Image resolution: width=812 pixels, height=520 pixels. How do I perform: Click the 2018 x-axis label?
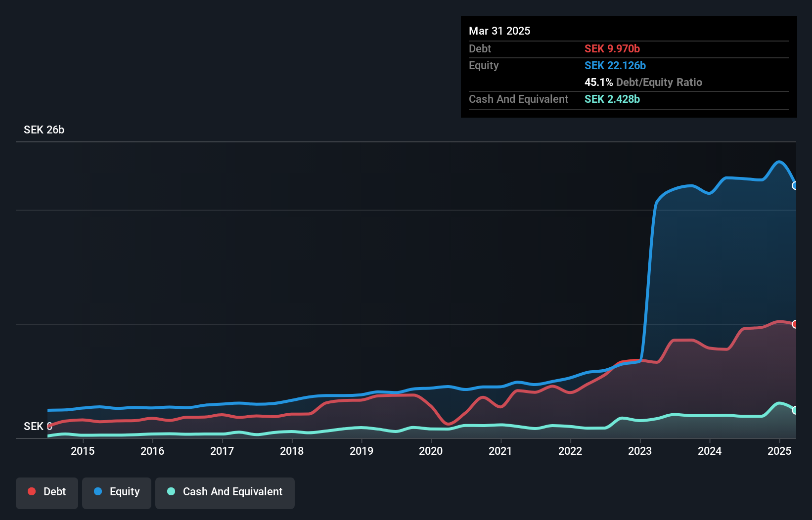point(292,451)
